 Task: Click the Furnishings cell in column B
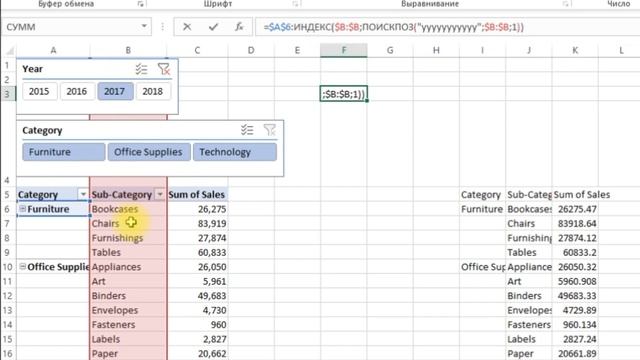click(x=128, y=238)
